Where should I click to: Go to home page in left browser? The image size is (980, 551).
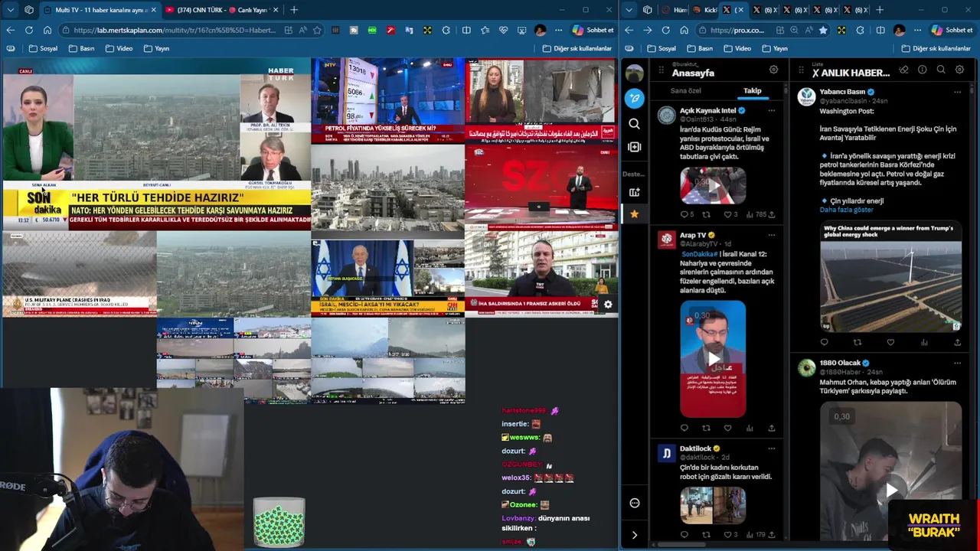[x=47, y=30]
